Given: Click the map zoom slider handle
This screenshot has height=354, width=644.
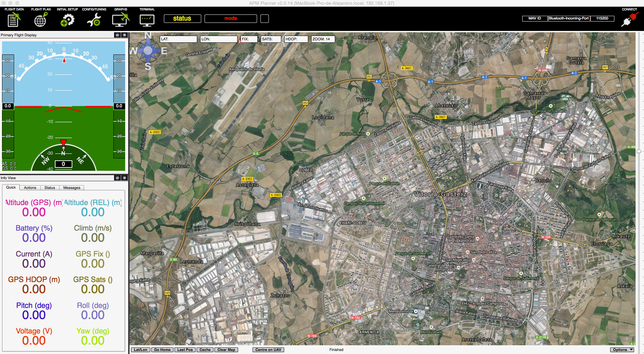Looking at the screenshot, I should click(639, 151).
